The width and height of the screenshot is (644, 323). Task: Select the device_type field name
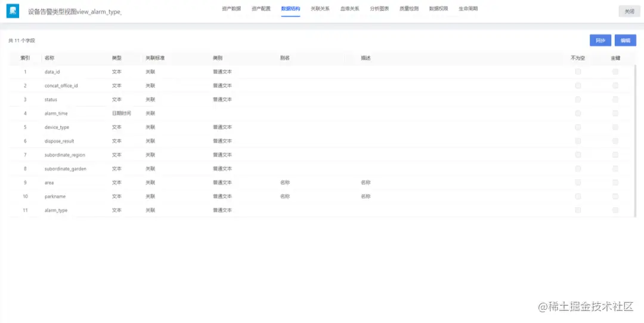[57, 127]
